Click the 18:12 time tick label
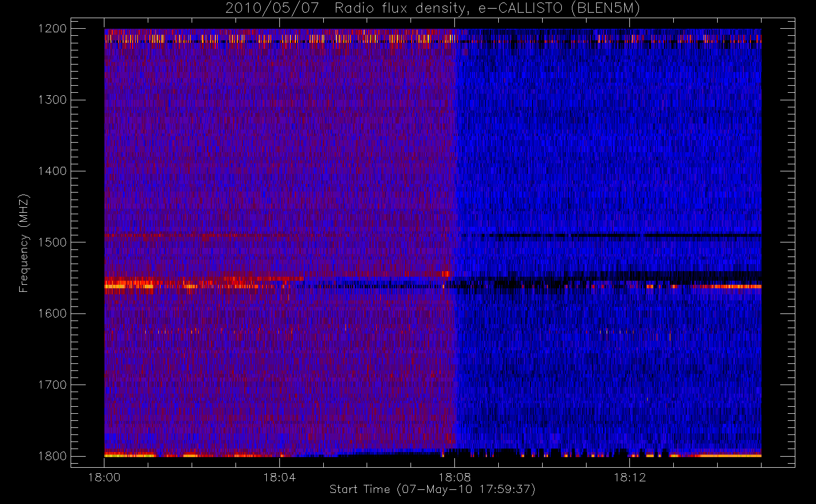Viewport: 816px width, 504px height. click(629, 477)
